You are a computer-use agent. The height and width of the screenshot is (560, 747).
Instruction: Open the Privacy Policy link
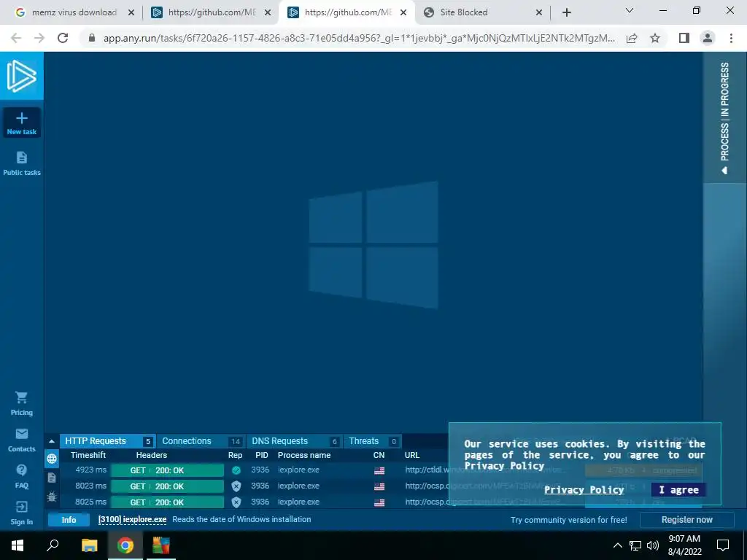pyautogui.click(x=584, y=489)
